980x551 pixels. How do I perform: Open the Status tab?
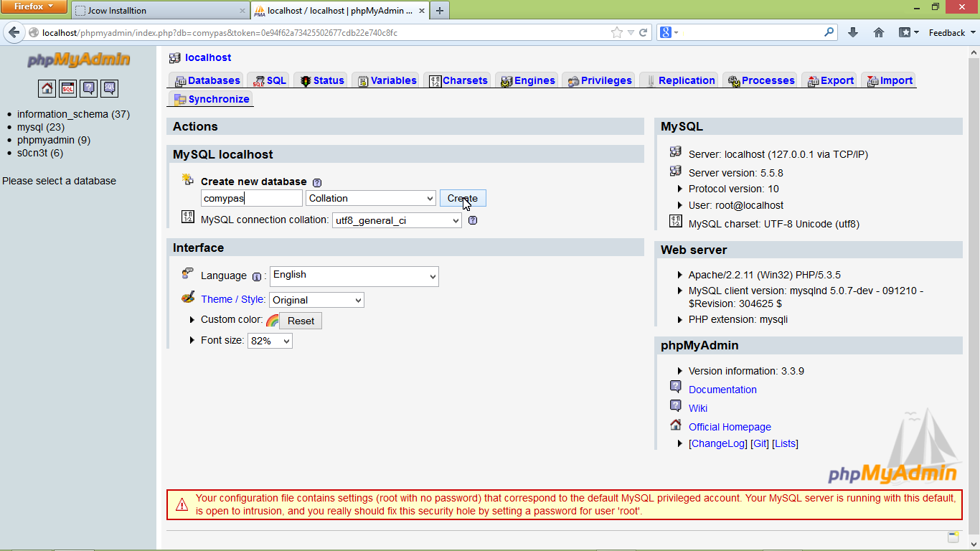321,80
